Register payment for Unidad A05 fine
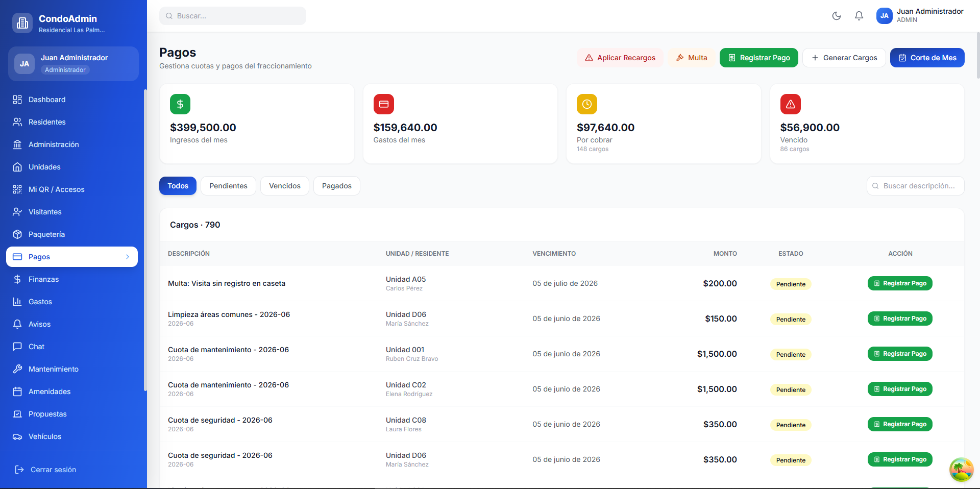The width and height of the screenshot is (980, 489). tap(899, 283)
